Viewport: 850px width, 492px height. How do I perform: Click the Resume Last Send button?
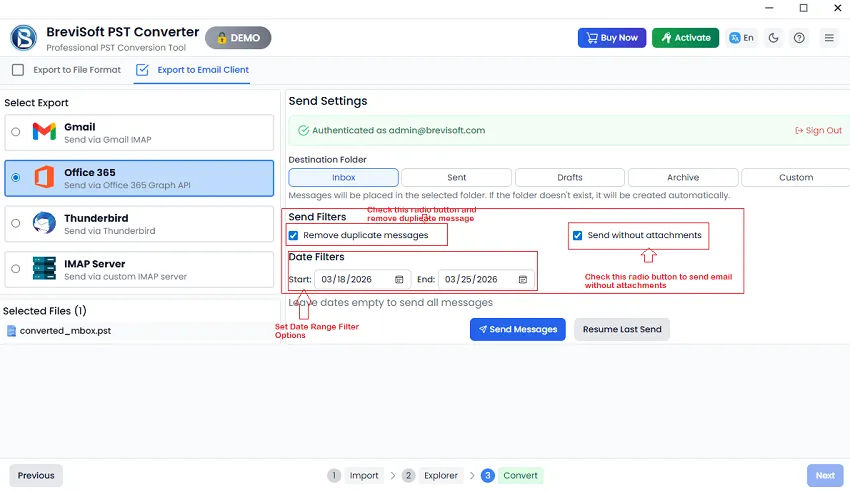(x=622, y=329)
